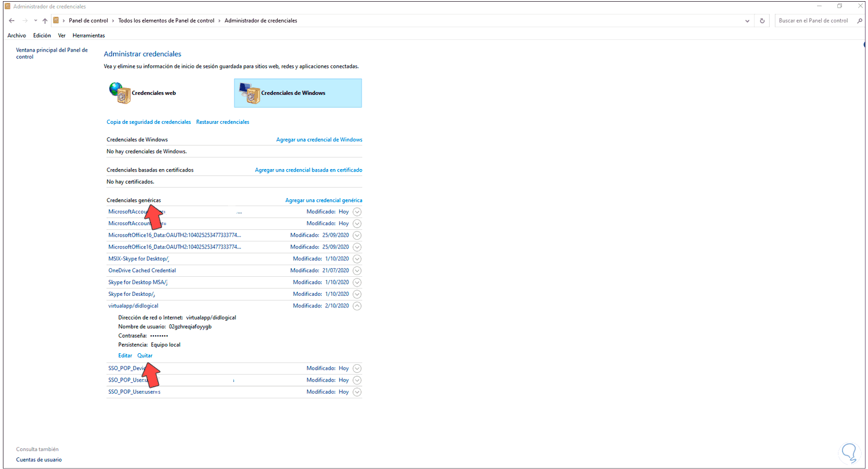Expand the MSIX-Skype for Desktop credential chevron

[x=357, y=259]
